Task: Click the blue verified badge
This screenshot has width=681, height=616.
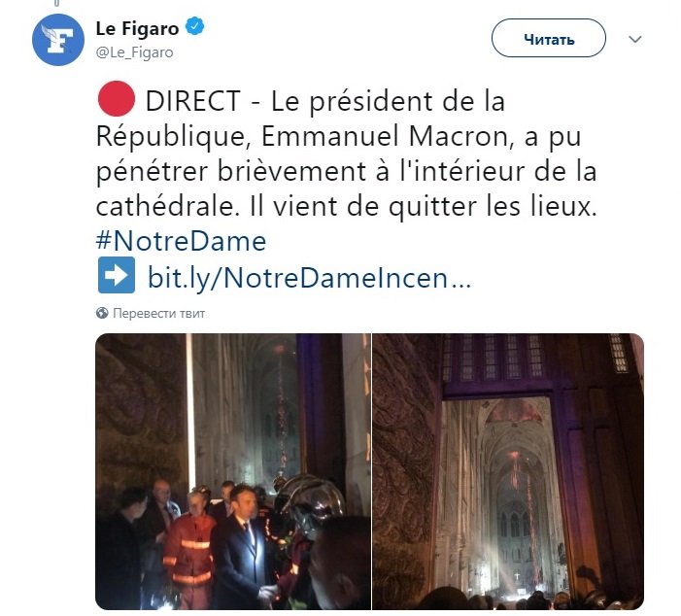Action: point(195,26)
